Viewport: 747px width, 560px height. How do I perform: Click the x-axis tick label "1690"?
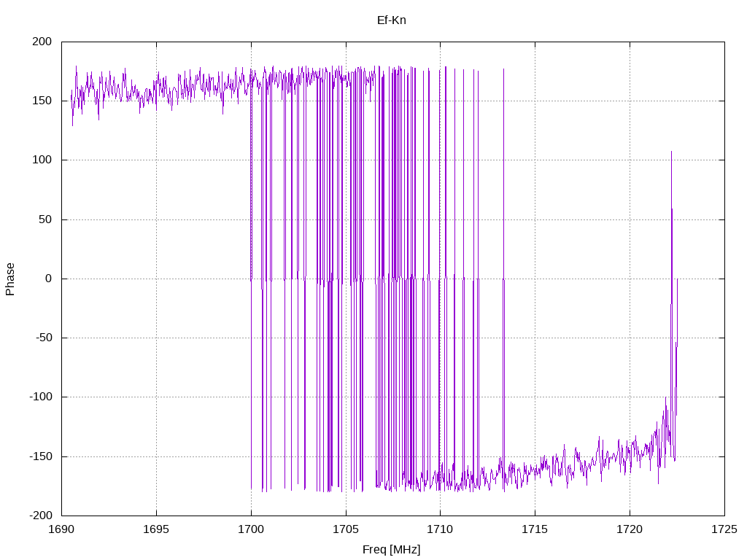click(61, 529)
